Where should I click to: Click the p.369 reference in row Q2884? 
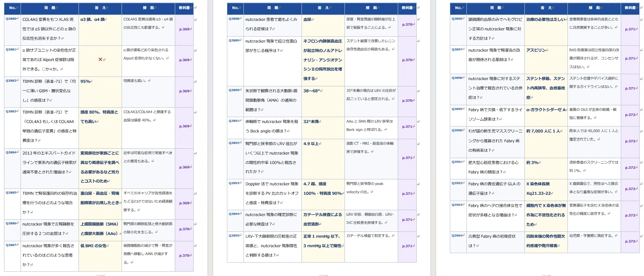[184, 167]
